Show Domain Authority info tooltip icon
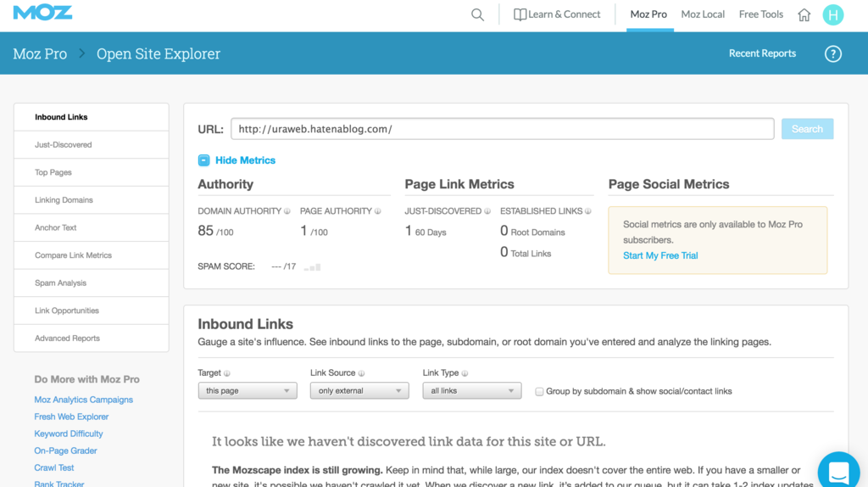Screen dimensions: 868x487 287,211
